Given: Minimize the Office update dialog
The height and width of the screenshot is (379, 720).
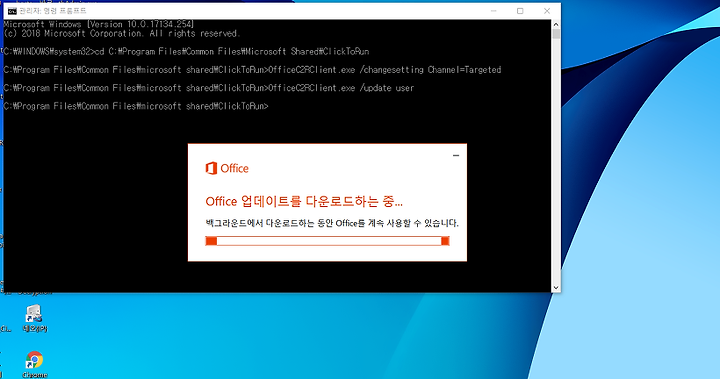Looking at the screenshot, I should 456,155.
